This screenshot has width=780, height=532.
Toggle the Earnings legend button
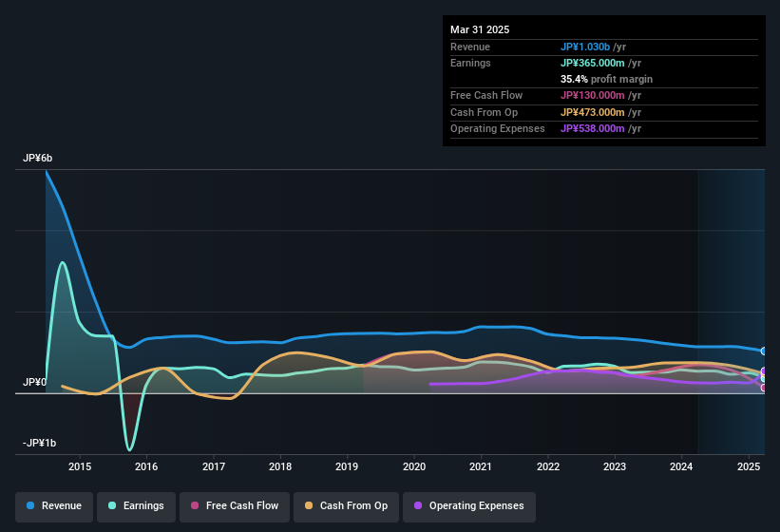136,506
